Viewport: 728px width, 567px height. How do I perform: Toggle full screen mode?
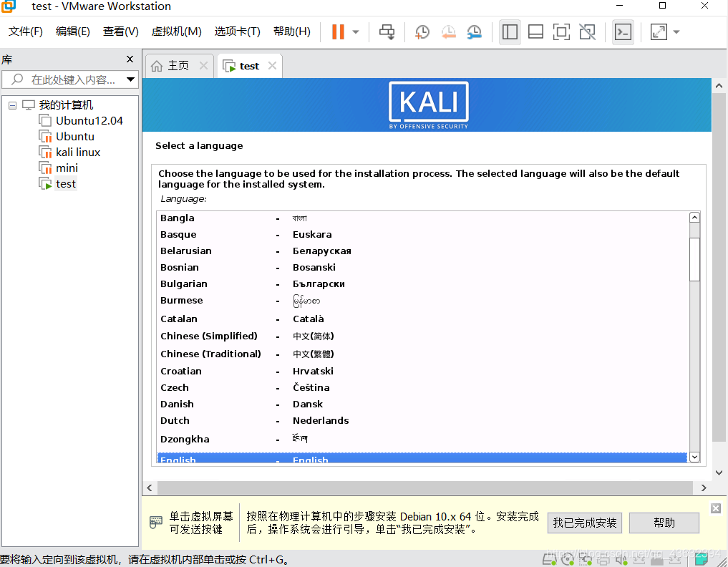coord(560,31)
